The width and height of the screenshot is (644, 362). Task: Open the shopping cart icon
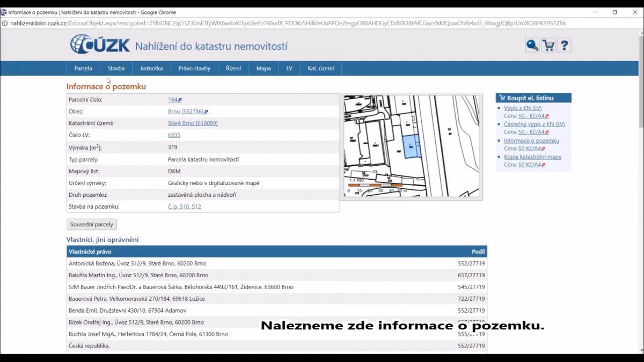[x=548, y=46]
